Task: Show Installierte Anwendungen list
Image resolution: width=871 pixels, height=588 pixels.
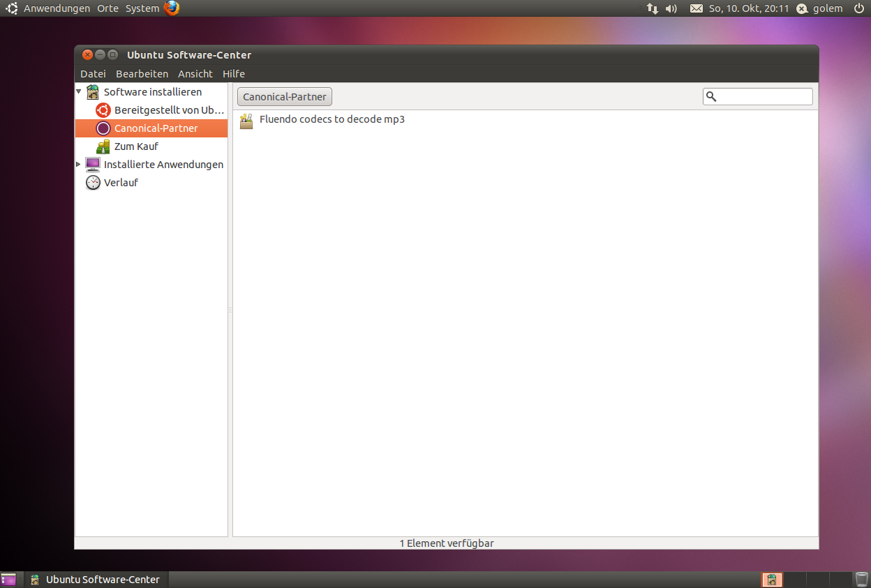Action: [163, 165]
